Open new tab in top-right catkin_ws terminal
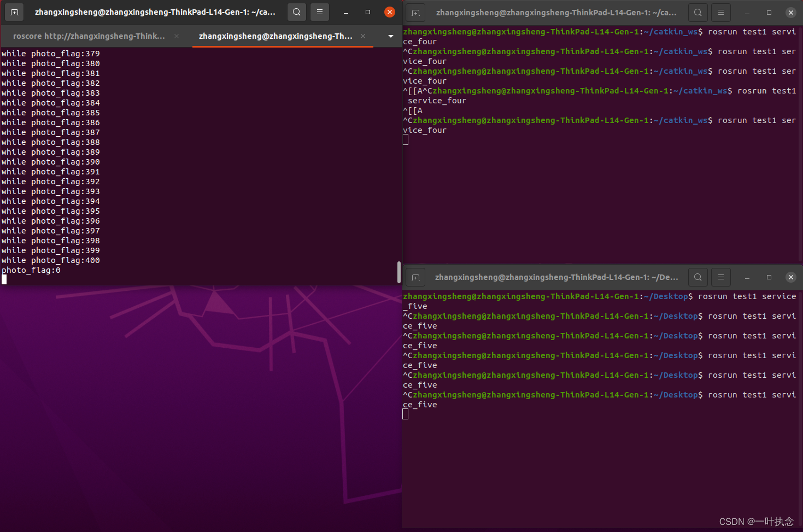This screenshot has width=803, height=532. pos(416,13)
